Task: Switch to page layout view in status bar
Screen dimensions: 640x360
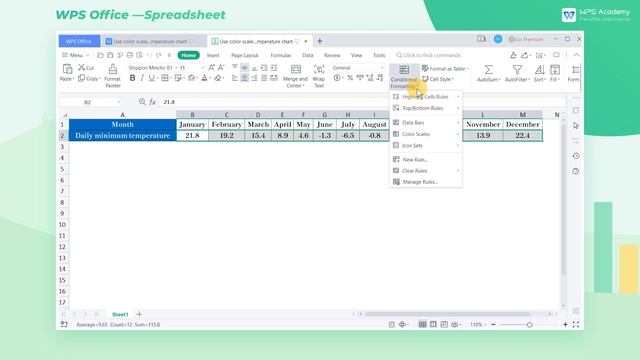Action: [433, 324]
